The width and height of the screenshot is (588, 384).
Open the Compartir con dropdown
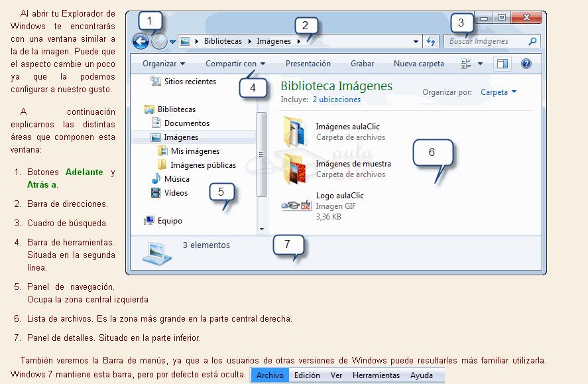pyautogui.click(x=235, y=64)
